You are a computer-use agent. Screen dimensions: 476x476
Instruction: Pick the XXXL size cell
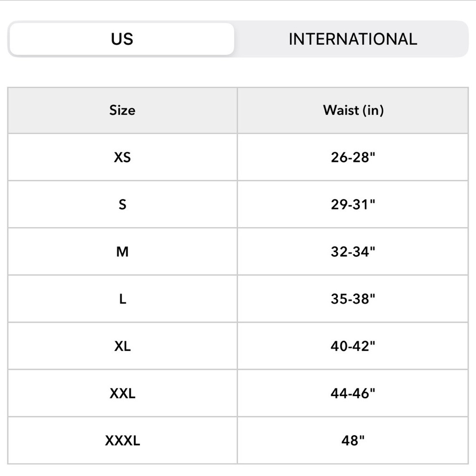pyautogui.click(x=122, y=440)
